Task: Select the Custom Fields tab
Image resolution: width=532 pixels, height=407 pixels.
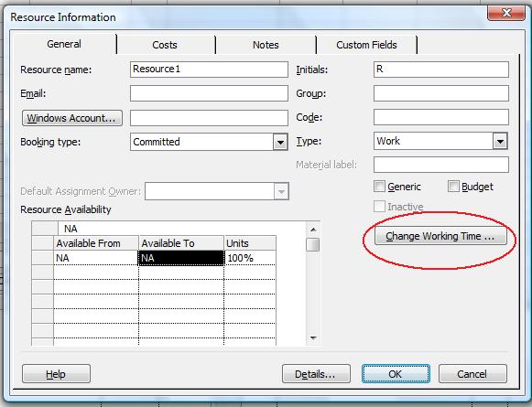Action: (366, 45)
